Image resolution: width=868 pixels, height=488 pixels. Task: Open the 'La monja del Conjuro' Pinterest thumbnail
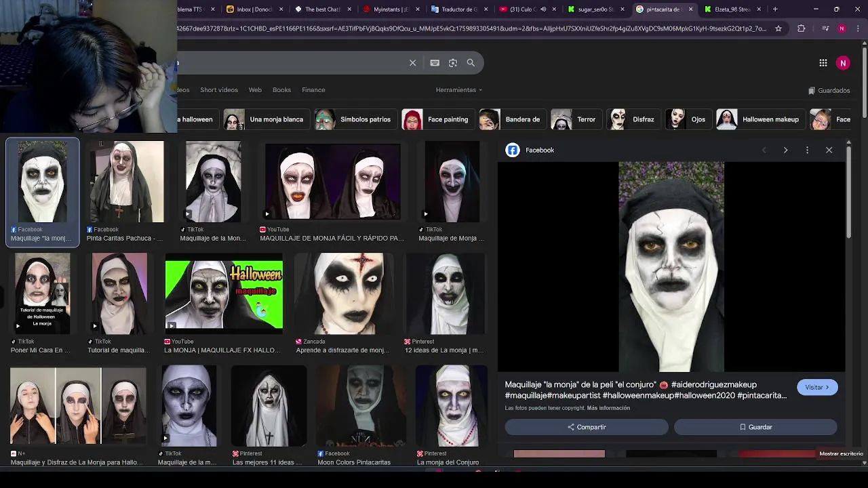pos(452,405)
